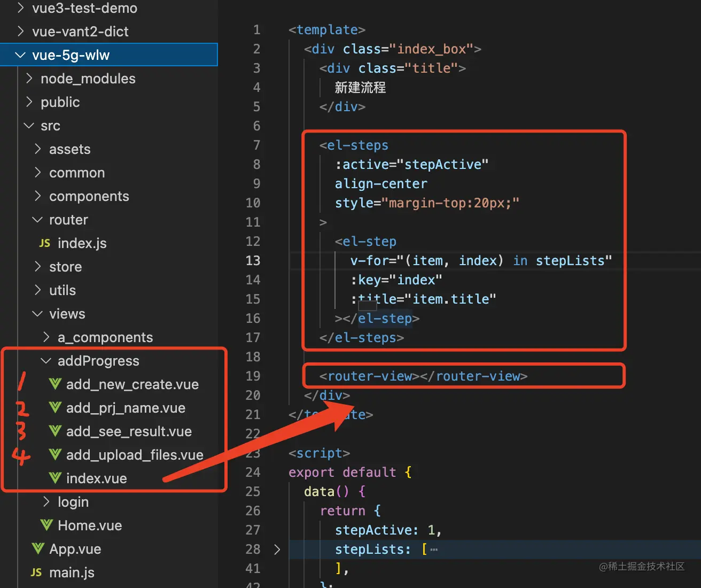The image size is (701, 588).
Task: Expand the assets folder chevron
Action: click(x=38, y=149)
